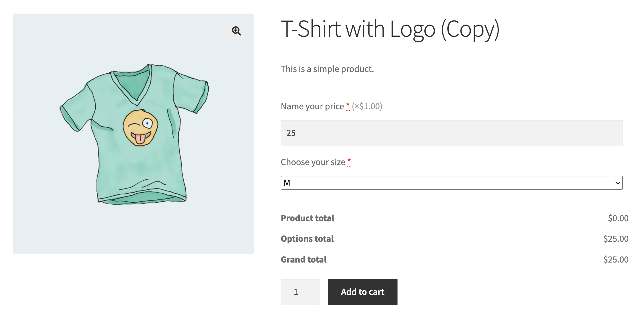Click the $0.00 product total amount
Image resolution: width=644 pixels, height=314 pixels.
pyautogui.click(x=618, y=218)
